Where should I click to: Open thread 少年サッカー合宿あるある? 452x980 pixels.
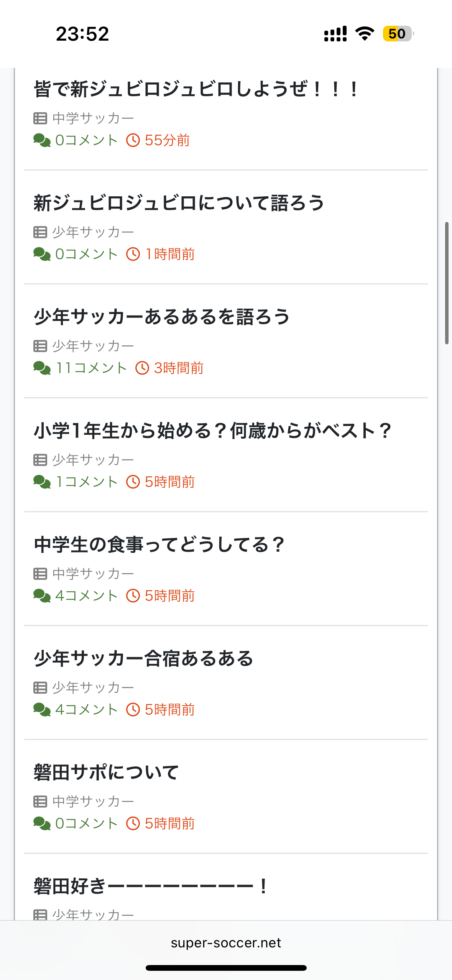[x=144, y=659]
